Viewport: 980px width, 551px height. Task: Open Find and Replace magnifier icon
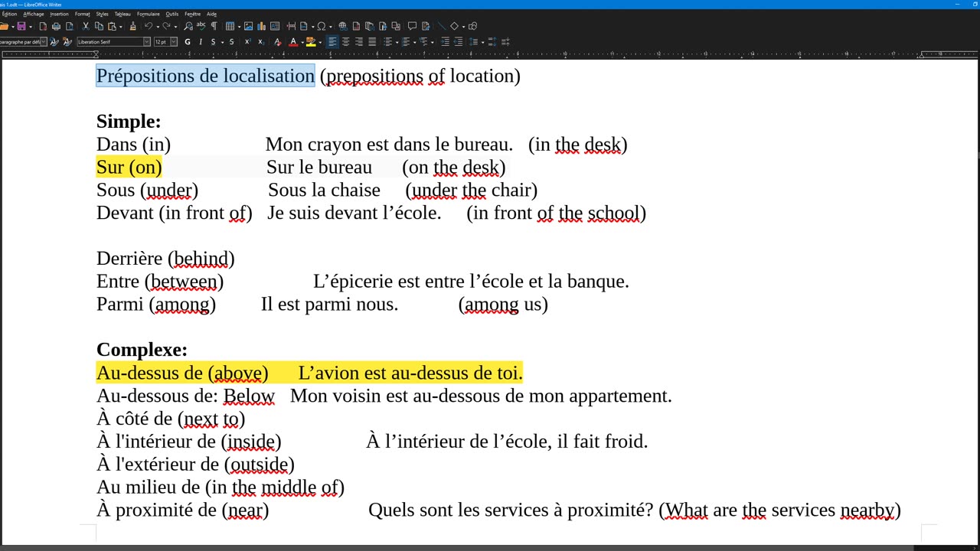click(188, 26)
